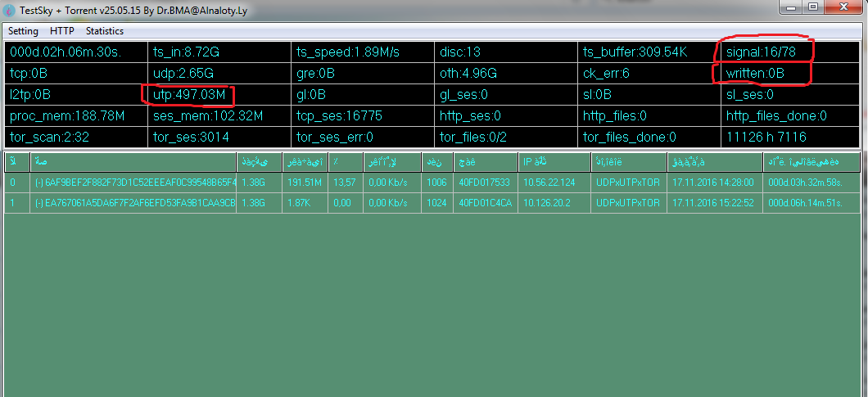Viewport: 868px width, 397px height.
Task: Click the signal:16/78 statistic cell
Action: [x=763, y=52]
